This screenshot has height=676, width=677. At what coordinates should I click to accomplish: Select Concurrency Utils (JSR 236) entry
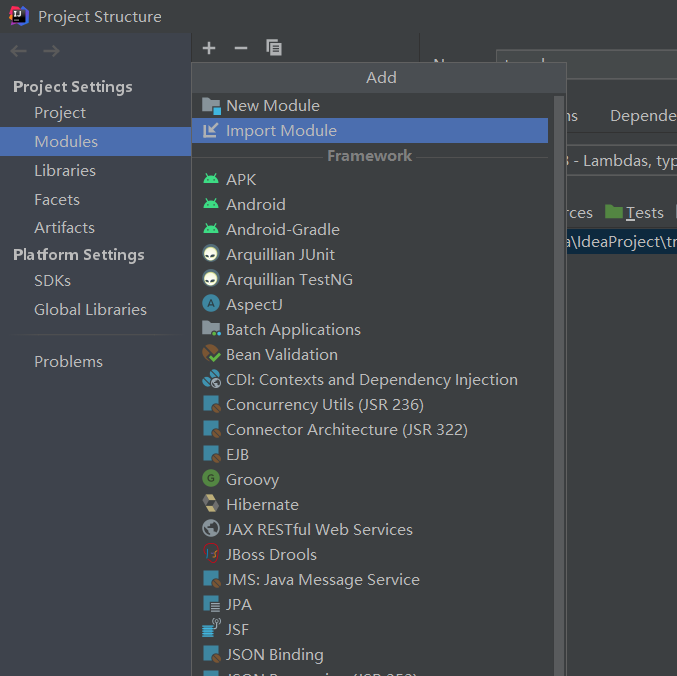point(370,404)
